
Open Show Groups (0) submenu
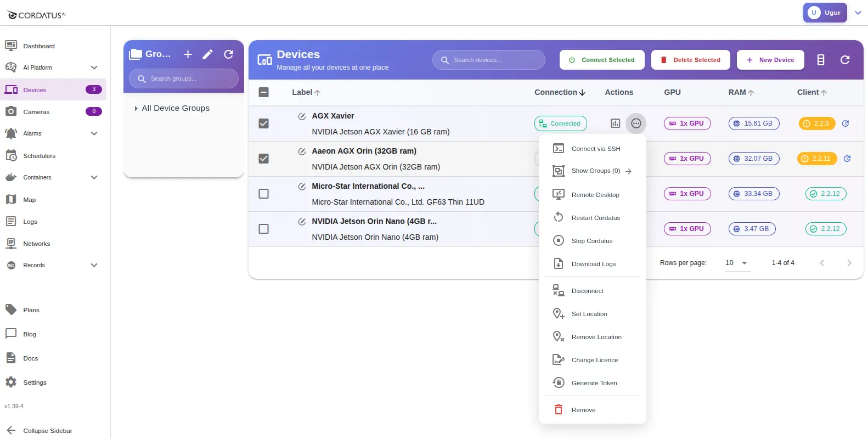pos(593,171)
